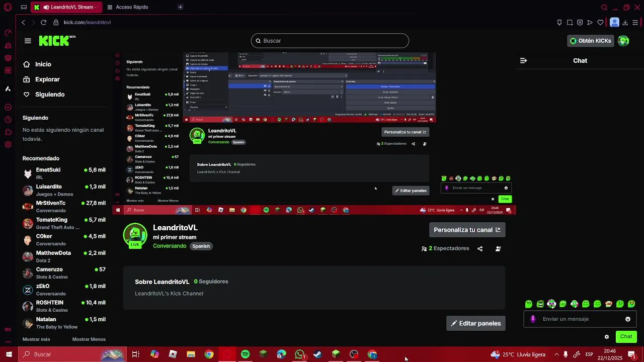This screenshot has height=362, width=644.
Task: Open Opera easy setup sliders icon
Action: 635,22
